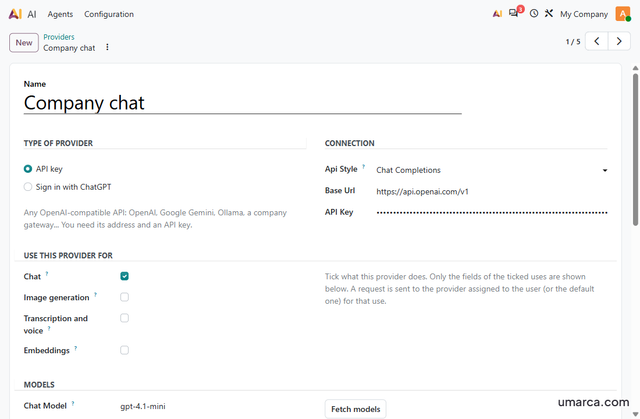This screenshot has height=419, width=640.
Task: Enable Image generation checkbox
Action: (124, 297)
